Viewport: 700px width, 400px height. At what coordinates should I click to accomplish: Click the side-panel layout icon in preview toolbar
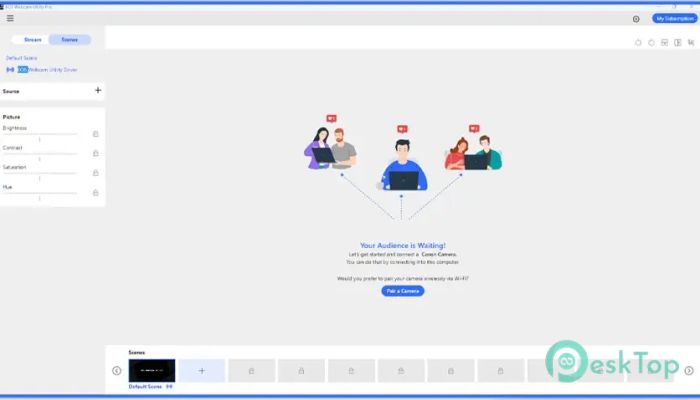(x=678, y=42)
